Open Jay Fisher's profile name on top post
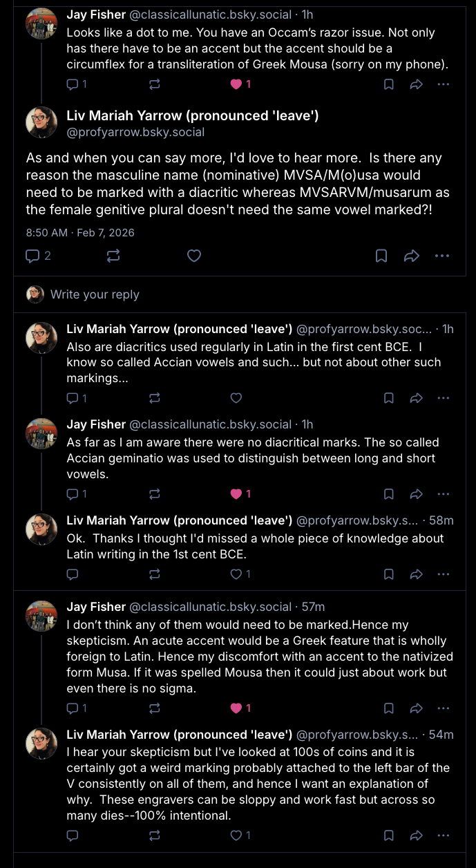 (x=96, y=14)
